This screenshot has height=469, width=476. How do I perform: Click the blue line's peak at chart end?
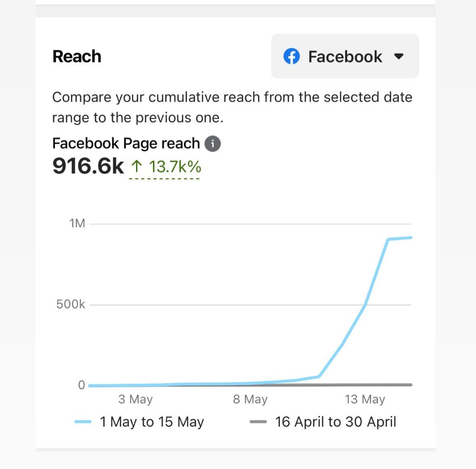(x=410, y=238)
